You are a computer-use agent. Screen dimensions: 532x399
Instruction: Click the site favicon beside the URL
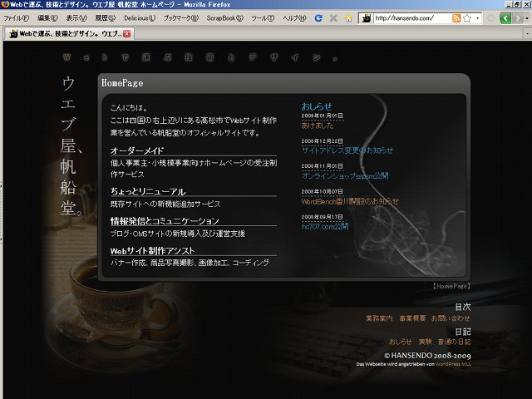[x=365, y=18]
